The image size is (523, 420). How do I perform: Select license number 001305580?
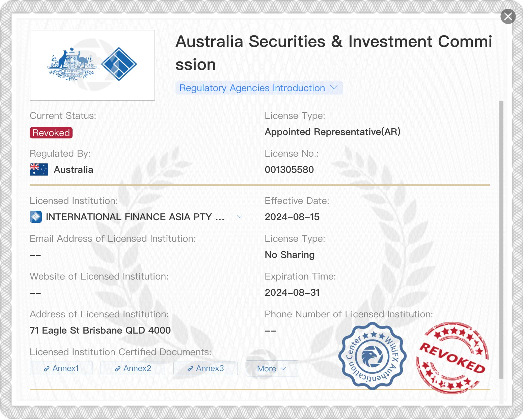pos(289,169)
